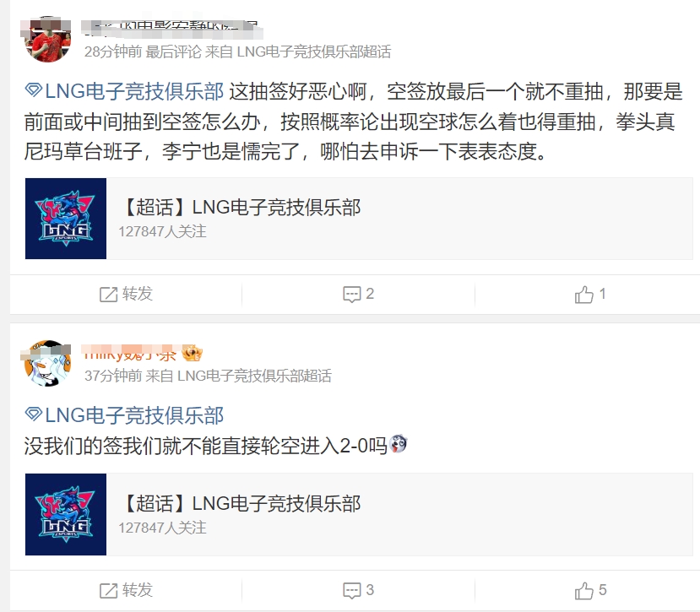Open LNG super-topic link in first post text

click(x=134, y=91)
